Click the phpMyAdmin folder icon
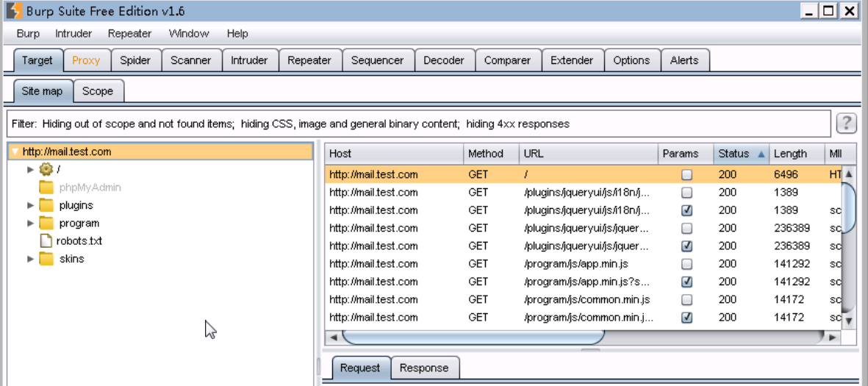This screenshot has width=868, height=386. coord(46,187)
